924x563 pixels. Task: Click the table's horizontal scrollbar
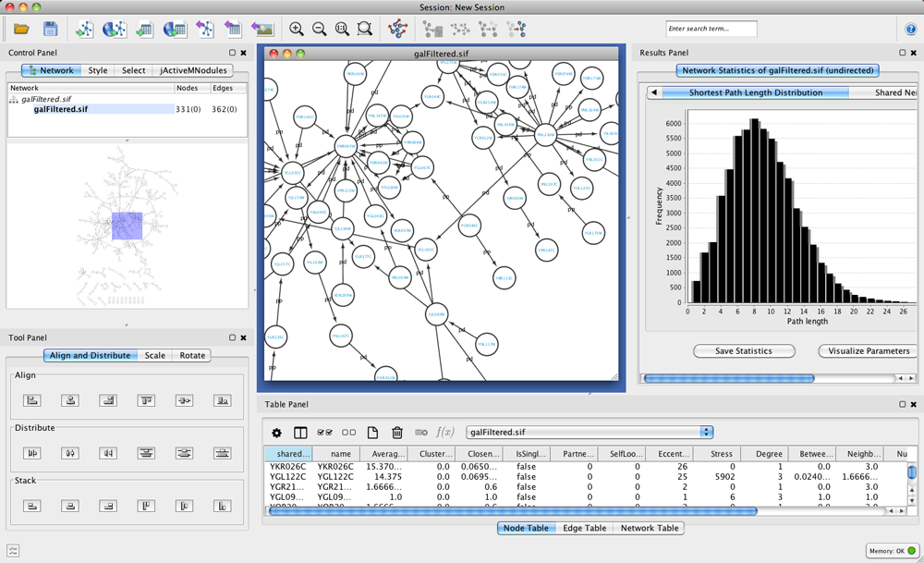coord(510,511)
